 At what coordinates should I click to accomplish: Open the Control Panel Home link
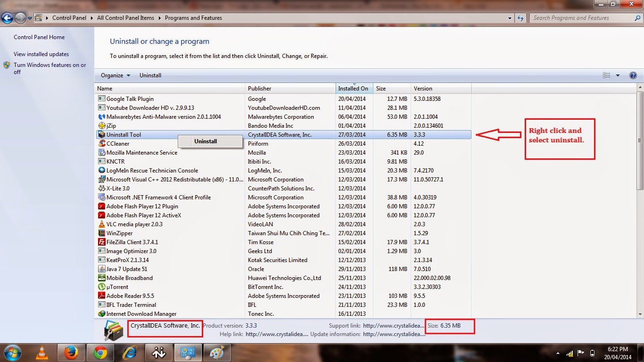coord(39,37)
